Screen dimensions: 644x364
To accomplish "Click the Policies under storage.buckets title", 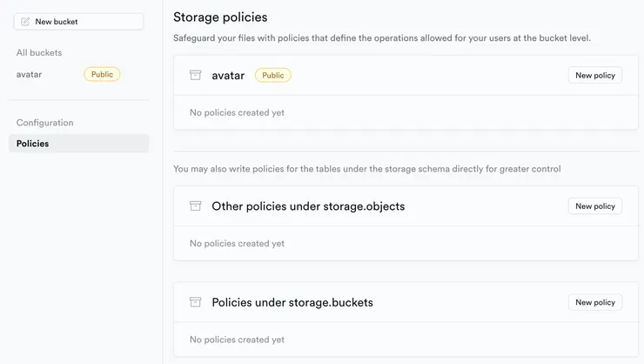I will click(292, 302).
